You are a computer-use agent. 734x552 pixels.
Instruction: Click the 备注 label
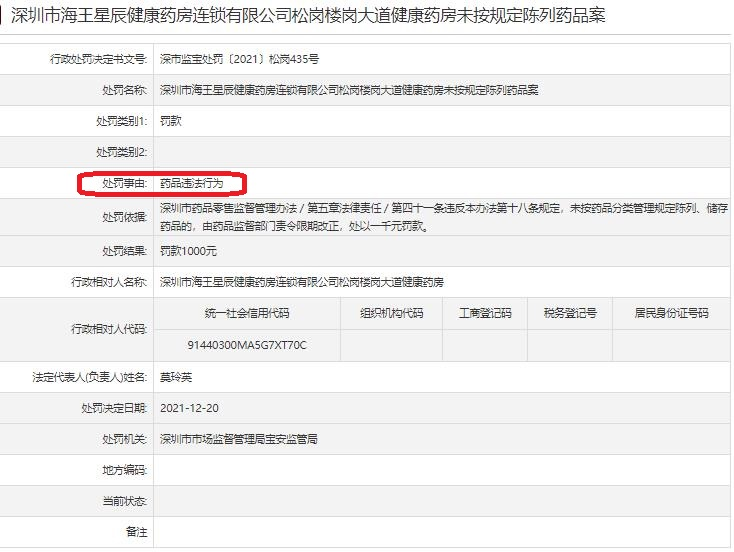point(136,532)
